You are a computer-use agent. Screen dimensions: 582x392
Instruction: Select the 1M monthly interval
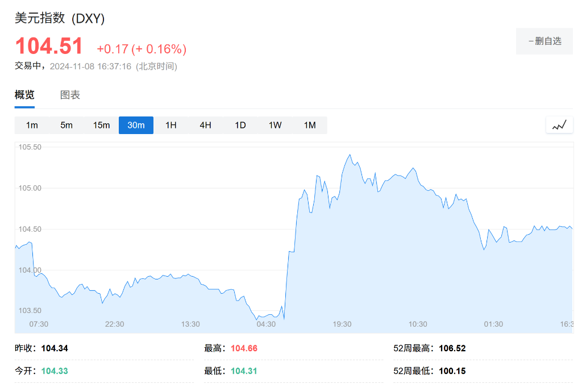pos(310,125)
